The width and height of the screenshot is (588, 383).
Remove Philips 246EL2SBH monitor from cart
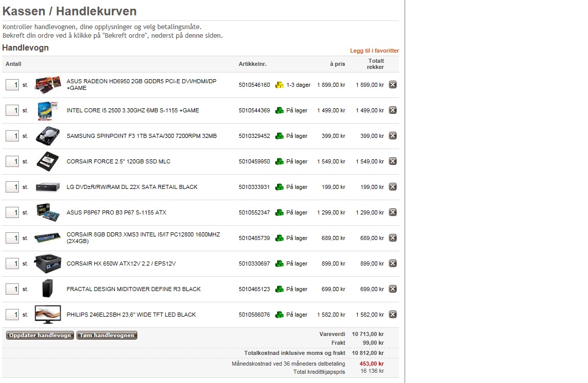pos(393,315)
